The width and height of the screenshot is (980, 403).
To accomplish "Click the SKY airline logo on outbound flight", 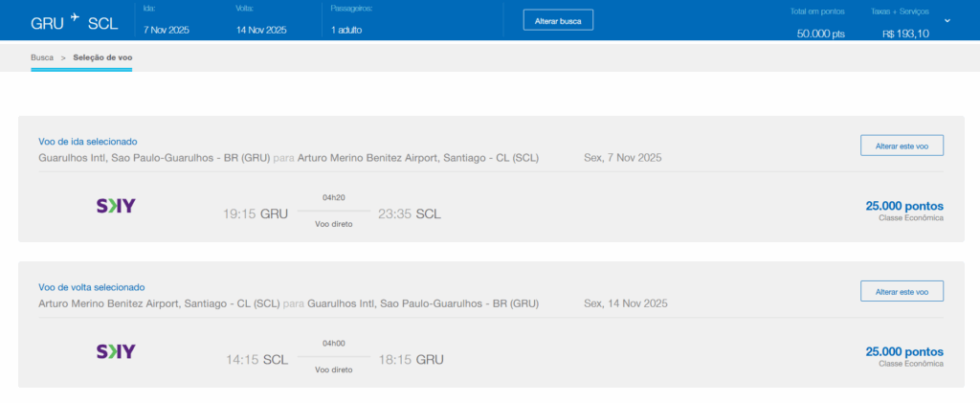I will [x=116, y=206].
